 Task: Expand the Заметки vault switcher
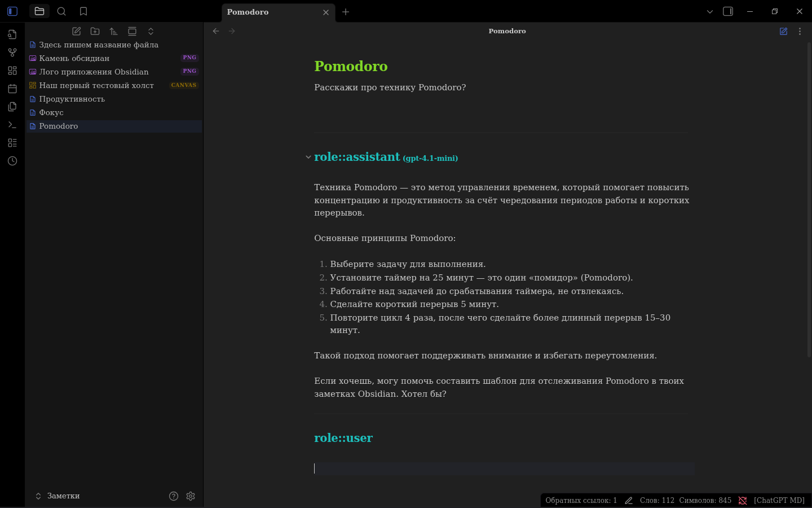tap(56, 496)
